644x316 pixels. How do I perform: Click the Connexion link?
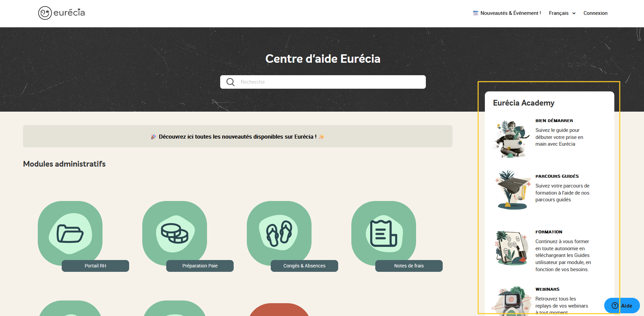click(x=595, y=13)
